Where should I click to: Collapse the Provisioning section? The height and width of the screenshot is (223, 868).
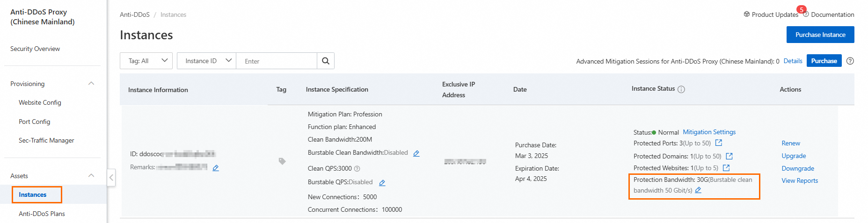91,84
